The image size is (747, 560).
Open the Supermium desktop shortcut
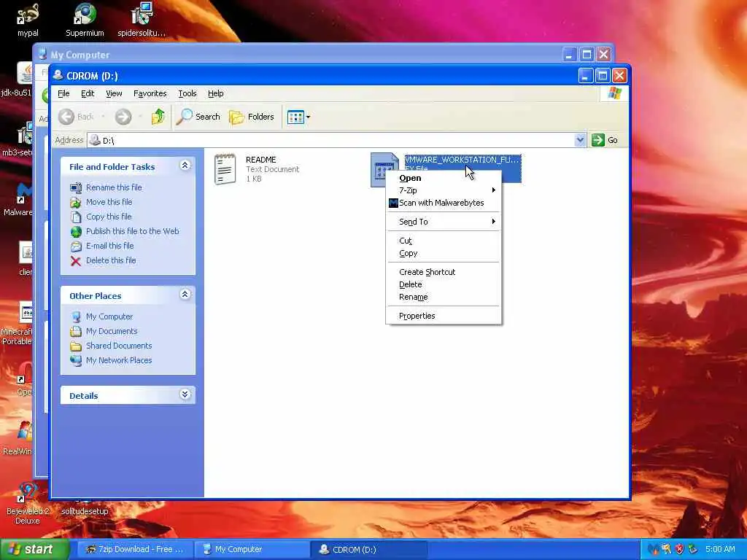coord(85,20)
